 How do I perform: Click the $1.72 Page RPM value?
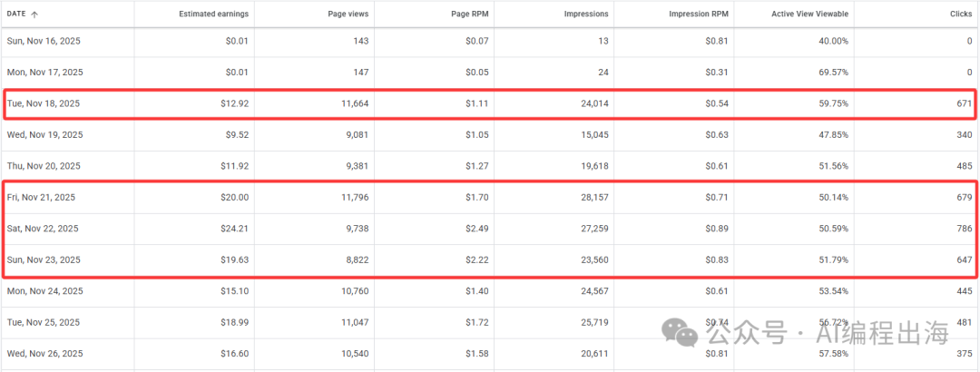pyautogui.click(x=477, y=323)
